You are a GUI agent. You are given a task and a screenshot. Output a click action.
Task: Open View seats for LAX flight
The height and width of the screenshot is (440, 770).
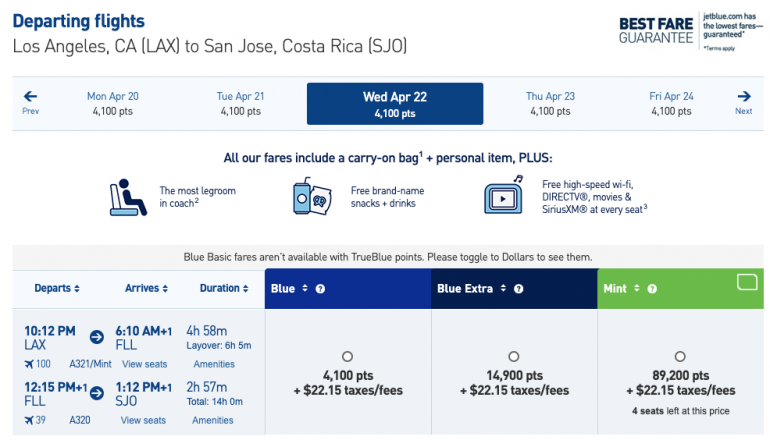coord(144,364)
